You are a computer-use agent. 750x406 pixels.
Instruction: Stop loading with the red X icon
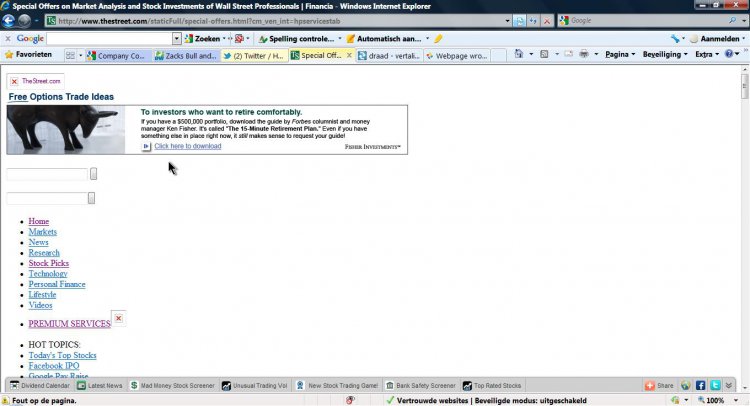click(x=547, y=21)
